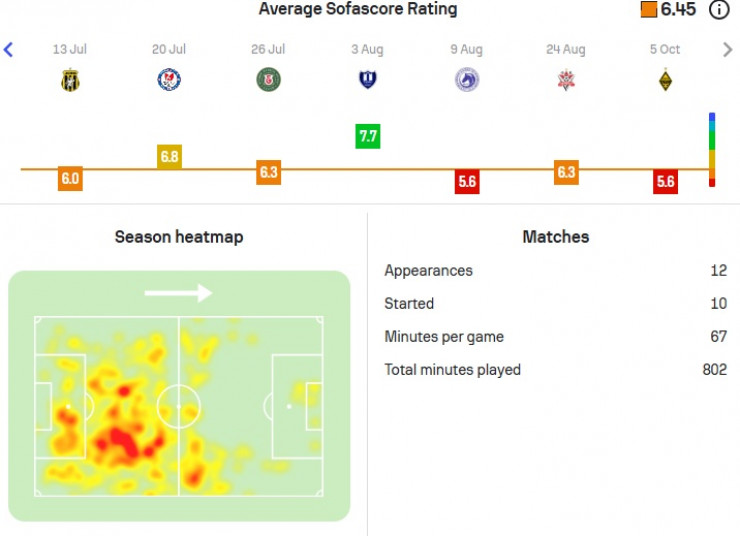Viewport: 740px width, 536px height.
Task: Click the orange 6.45 average rating swatch
Action: click(648, 10)
